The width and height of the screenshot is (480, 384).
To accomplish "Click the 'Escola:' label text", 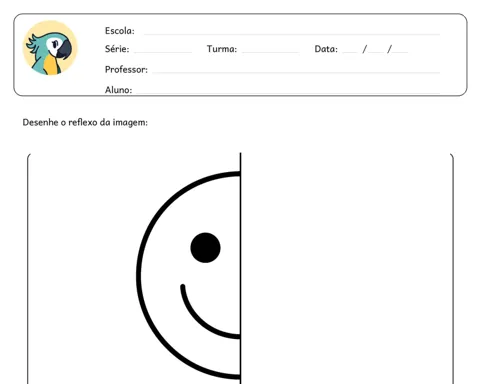I will point(120,31).
